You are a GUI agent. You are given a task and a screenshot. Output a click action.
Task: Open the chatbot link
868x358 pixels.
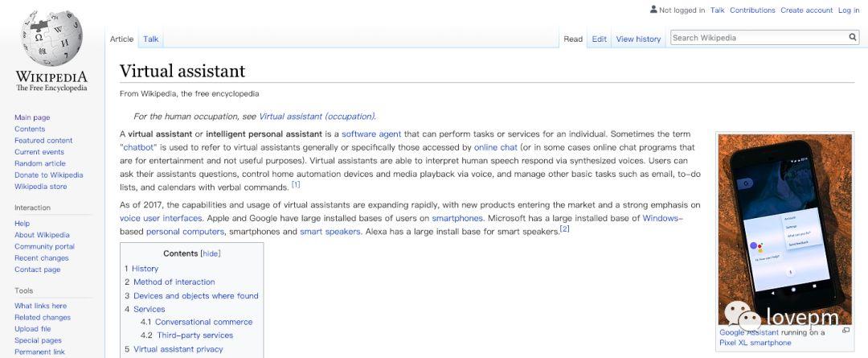[x=140, y=147]
